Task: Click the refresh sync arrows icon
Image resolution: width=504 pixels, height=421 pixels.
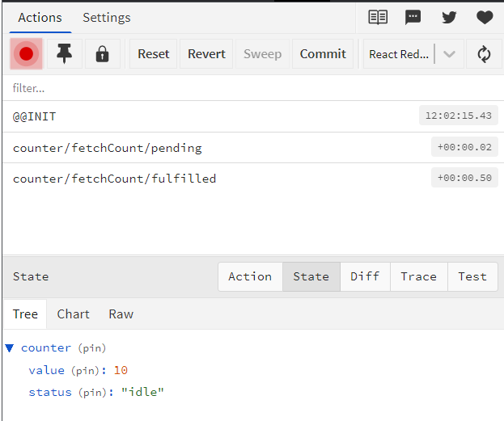Action: pos(484,54)
